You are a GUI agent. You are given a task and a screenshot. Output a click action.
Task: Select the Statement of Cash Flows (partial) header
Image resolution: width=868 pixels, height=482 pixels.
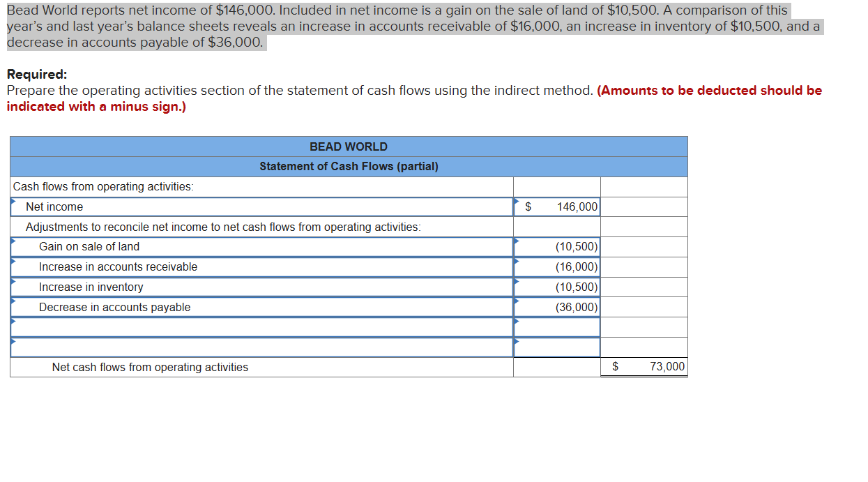(348, 166)
